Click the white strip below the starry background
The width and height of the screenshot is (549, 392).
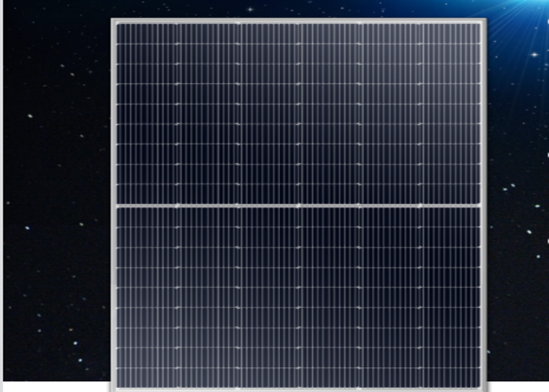[55, 387]
